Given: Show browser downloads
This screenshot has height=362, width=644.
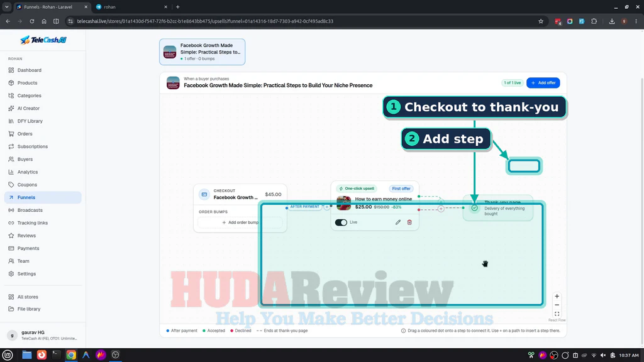Looking at the screenshot, I should point(612,21).
